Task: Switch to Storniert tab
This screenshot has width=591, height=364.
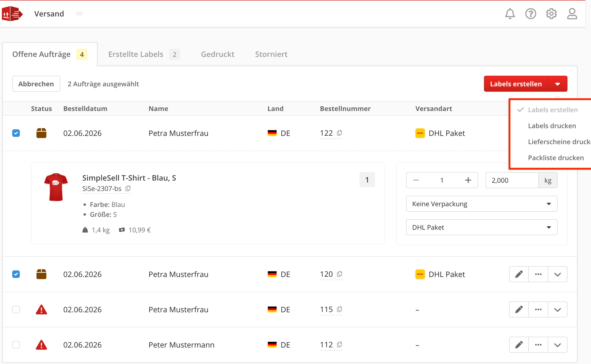Action: pyautogui.click(x=271, y=54)
